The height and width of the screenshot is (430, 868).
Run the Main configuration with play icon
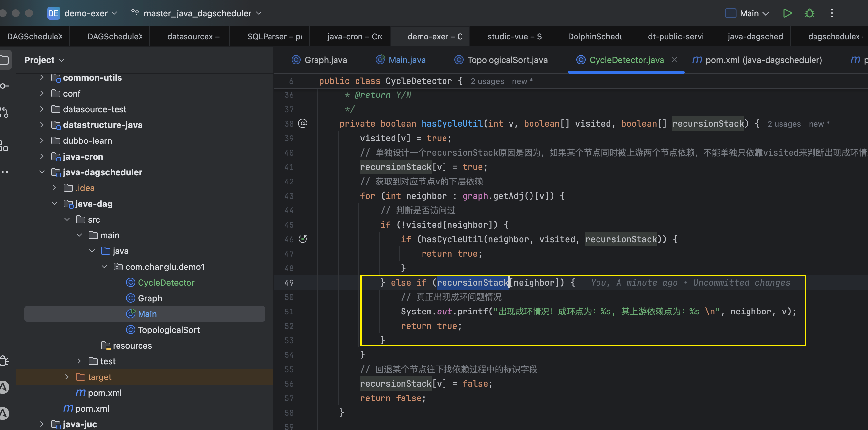(787, 13)
